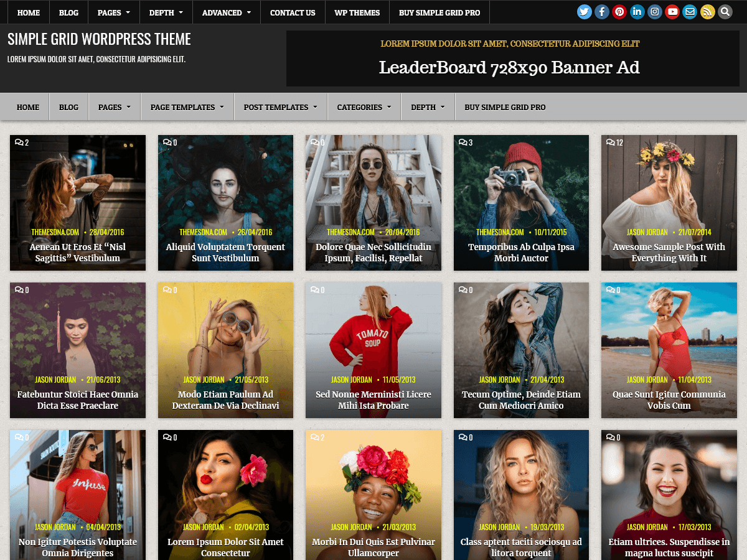Open the Pinterest social icon
Screen dimensions: 747x560
[x=619, y=11]
